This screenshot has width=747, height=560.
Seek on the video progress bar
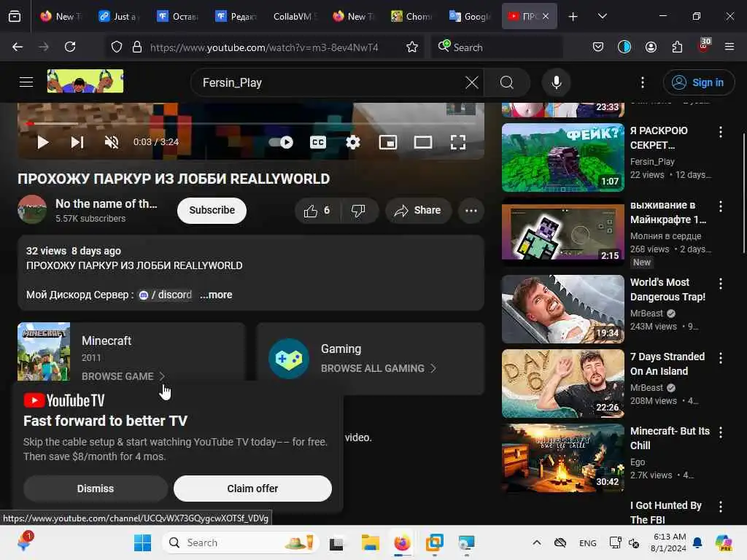tap(251, 124)
